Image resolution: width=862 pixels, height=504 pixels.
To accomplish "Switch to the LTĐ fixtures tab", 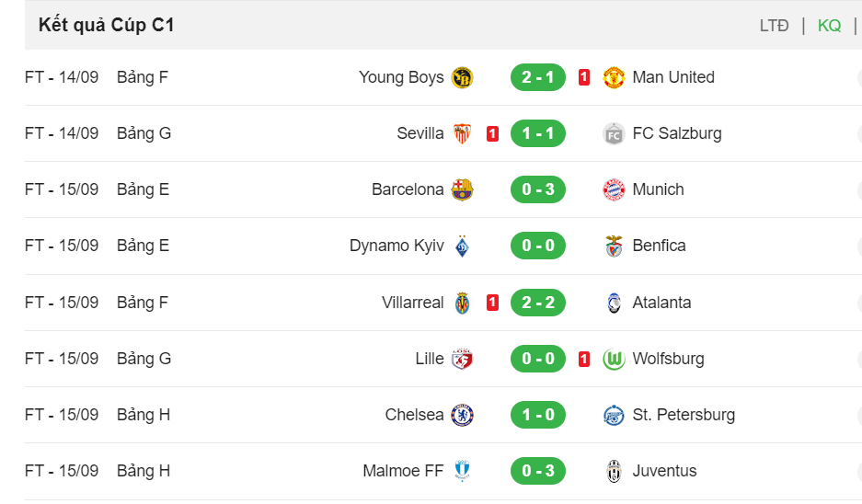I will coord(774,25).
